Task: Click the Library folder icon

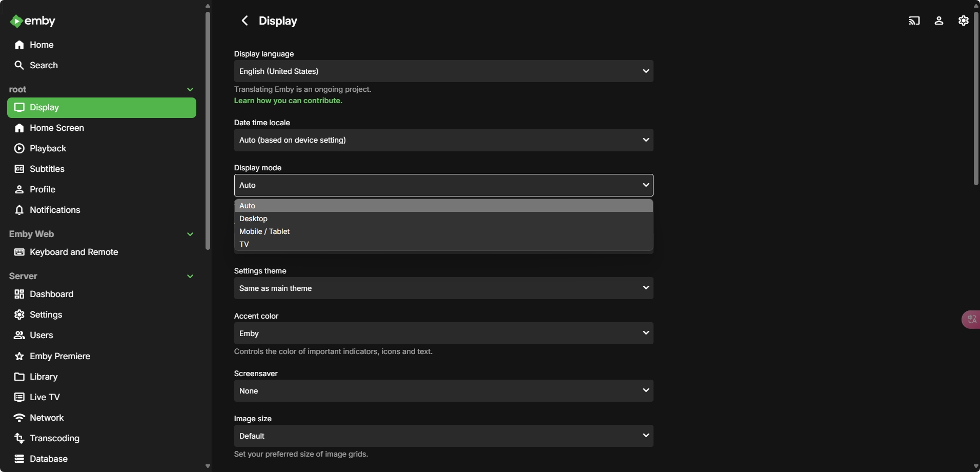Action: pos(19,377)
